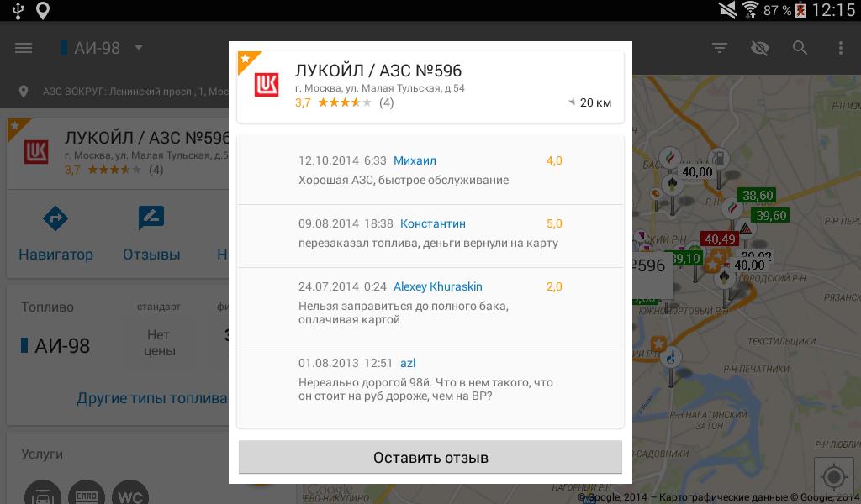Tap the 40,49 red price marker on the map

[x=720, y=239]
